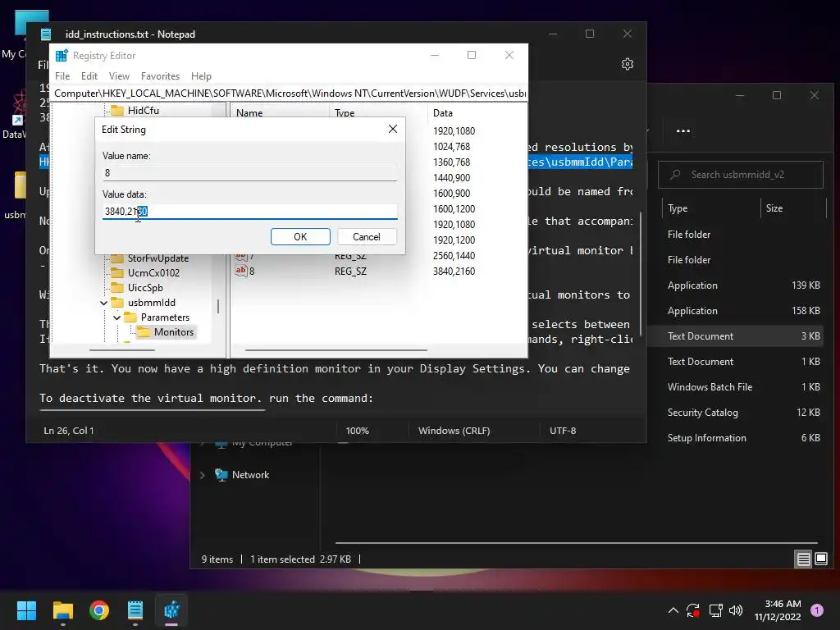The width and height of the screenshot is (840, 630).
Task: Open File Explorer from taskbar
Action: point(62,610)
